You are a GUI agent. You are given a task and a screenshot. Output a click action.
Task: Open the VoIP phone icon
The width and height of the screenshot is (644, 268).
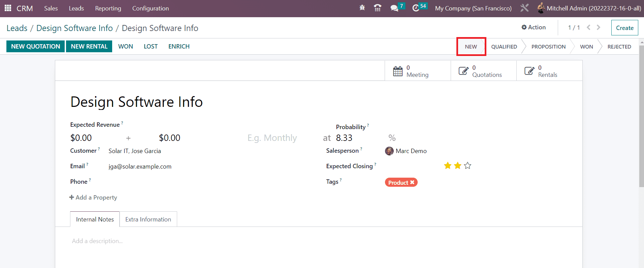point(378,8)
